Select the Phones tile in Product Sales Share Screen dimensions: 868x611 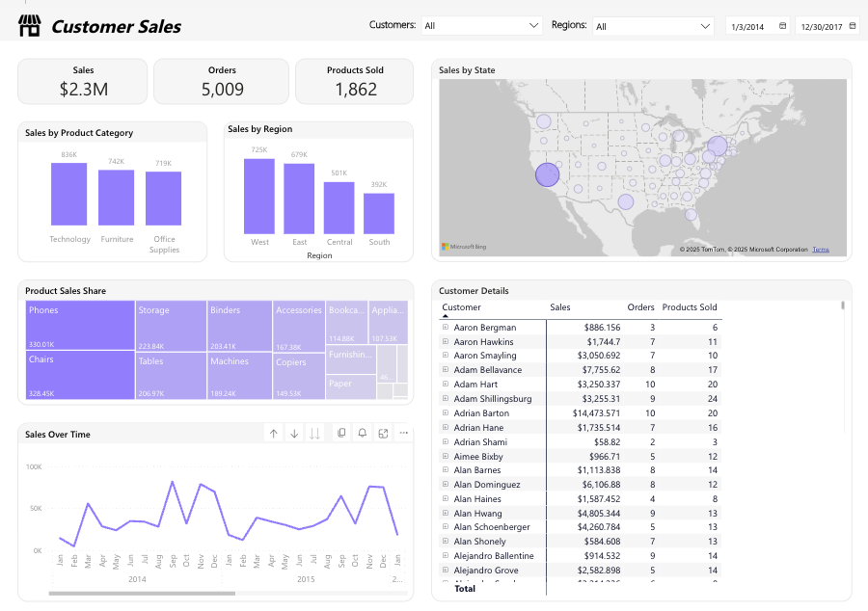click(x=79, y=325)
